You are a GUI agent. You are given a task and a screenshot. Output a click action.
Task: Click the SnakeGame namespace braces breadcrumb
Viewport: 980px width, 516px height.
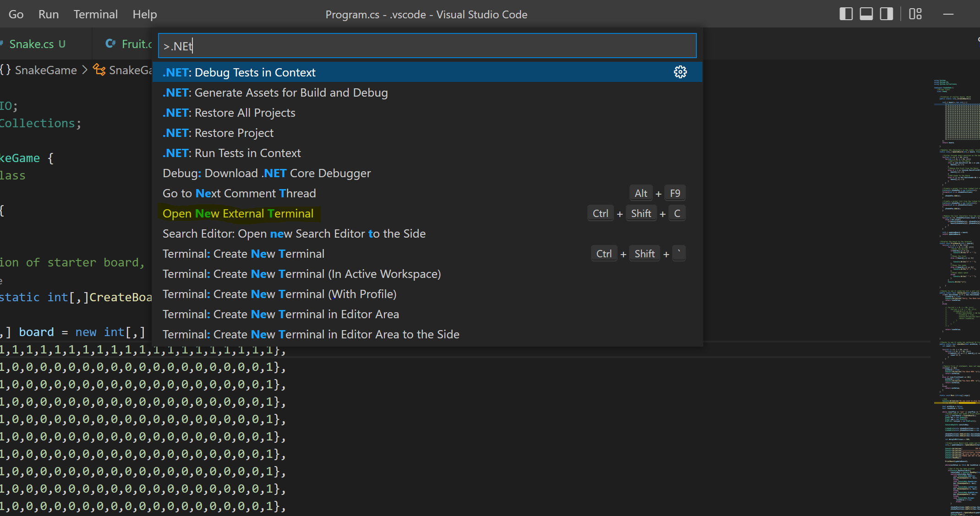pos(5,70)
